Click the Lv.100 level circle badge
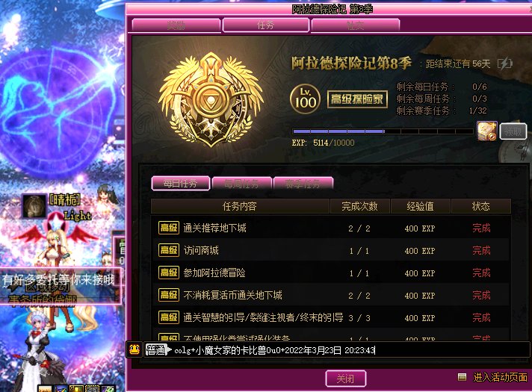 point(306,99)
